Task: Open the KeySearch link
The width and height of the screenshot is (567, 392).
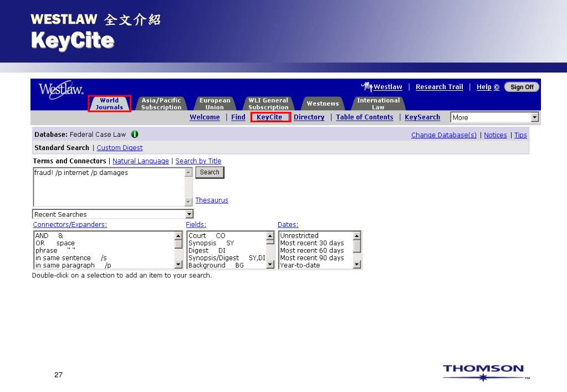Action: (x=422, y=117)
